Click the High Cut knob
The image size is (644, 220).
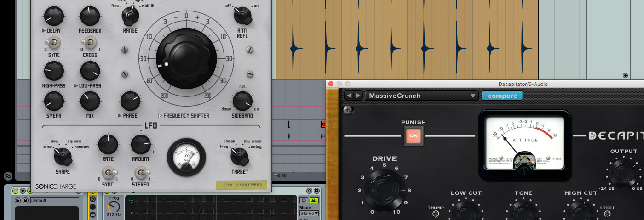click(581, 211)
